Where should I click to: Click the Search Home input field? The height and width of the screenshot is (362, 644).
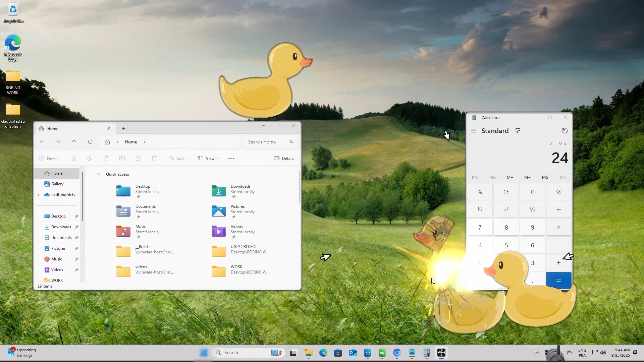coord(267,141)
